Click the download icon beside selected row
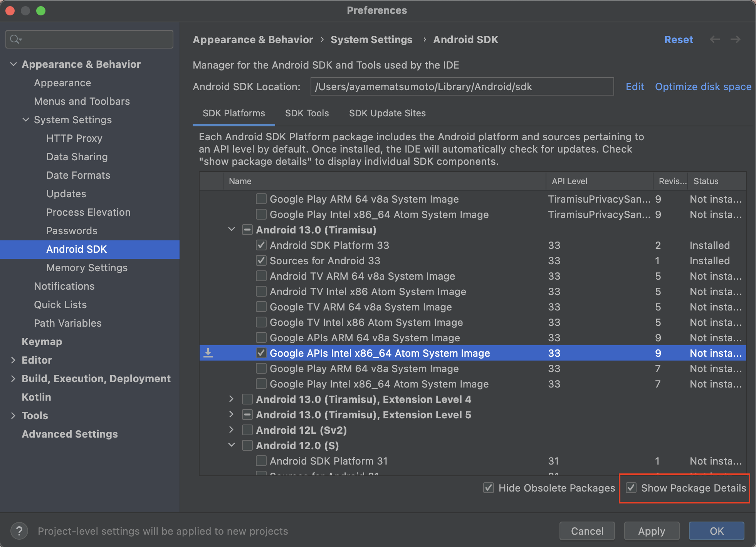 [x=208, y=353]
